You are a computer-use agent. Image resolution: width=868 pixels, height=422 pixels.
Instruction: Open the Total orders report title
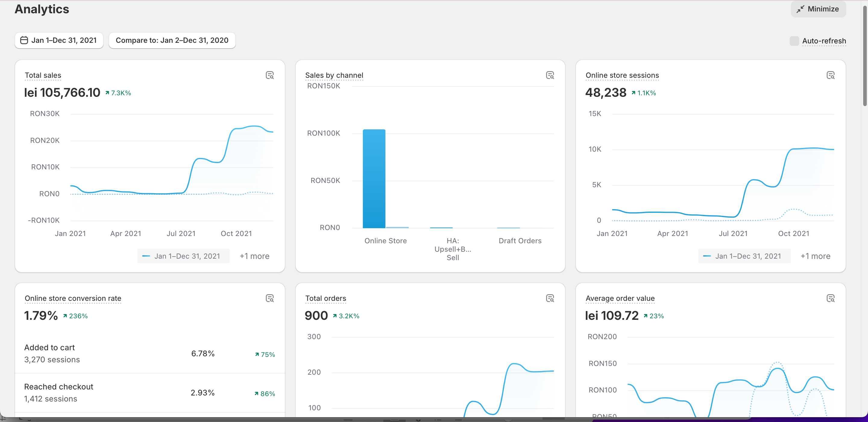tap(325, 298)
